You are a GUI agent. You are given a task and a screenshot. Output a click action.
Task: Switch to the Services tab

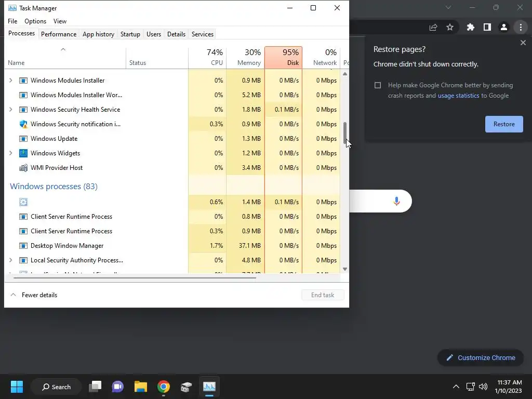click(203, 34)
